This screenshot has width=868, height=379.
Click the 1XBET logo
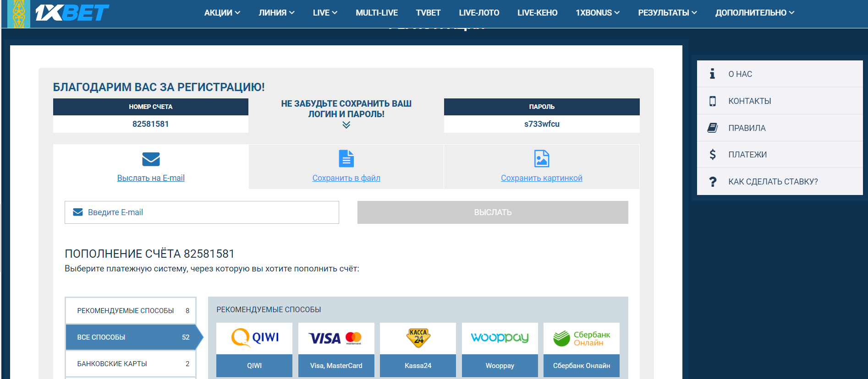click(x=72, y=13)
